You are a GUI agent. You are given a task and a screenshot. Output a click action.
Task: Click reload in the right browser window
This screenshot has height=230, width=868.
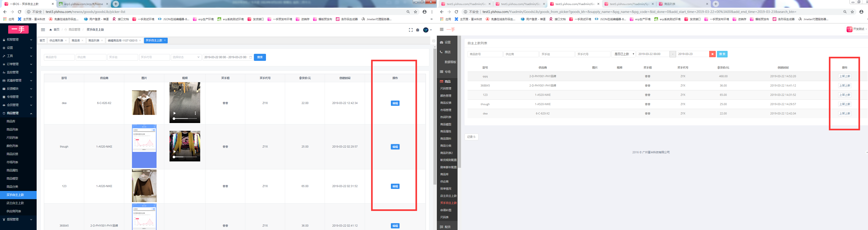point(456,12)
